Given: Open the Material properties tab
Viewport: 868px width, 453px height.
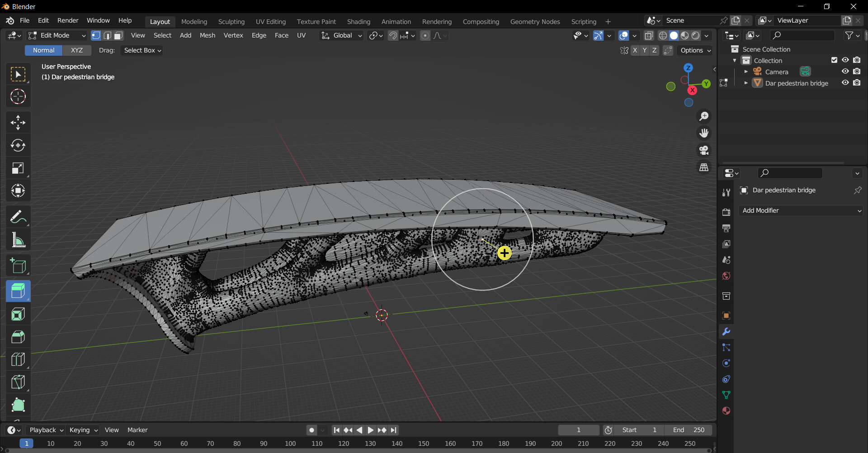Looking at the screenshot, I should [726, 411].
